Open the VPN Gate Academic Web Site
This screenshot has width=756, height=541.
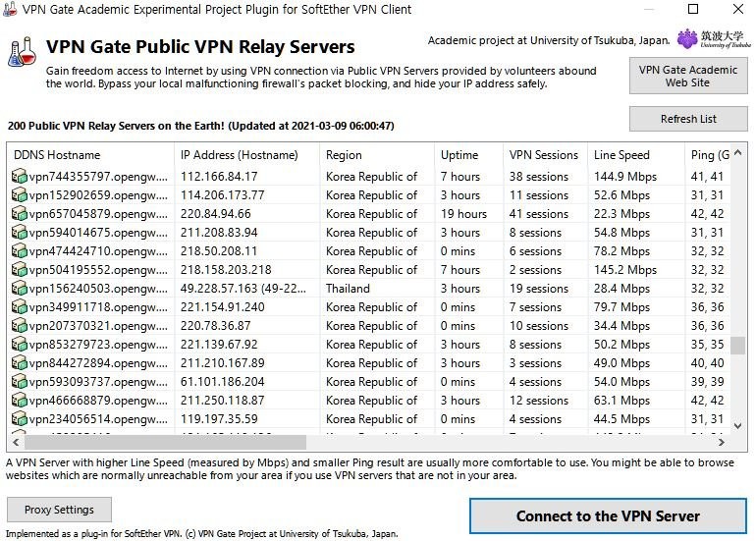coord(688,77)
